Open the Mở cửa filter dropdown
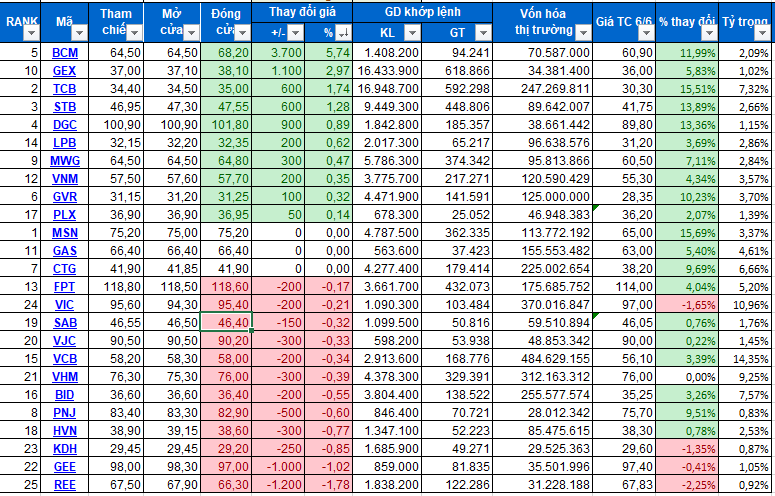 [191, 33]
